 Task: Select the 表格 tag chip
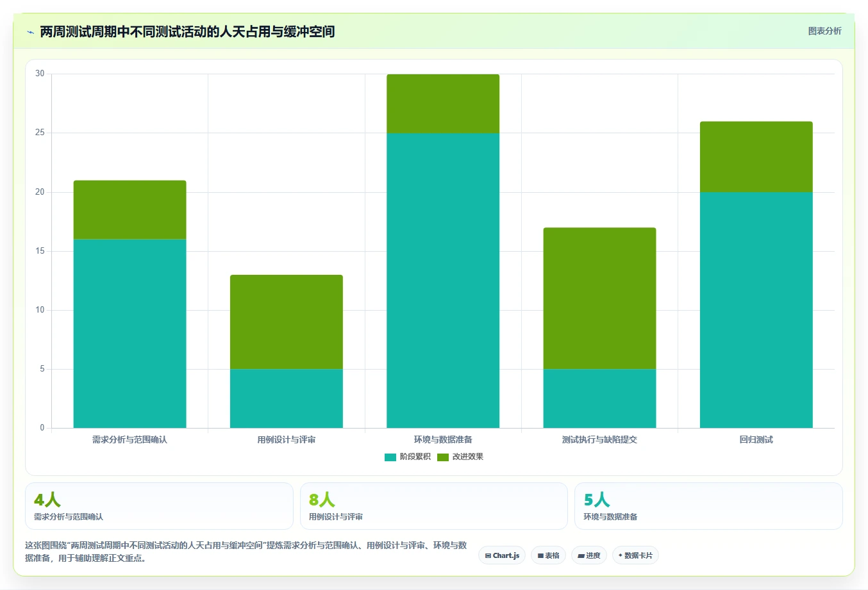click(x=548, y=555)
